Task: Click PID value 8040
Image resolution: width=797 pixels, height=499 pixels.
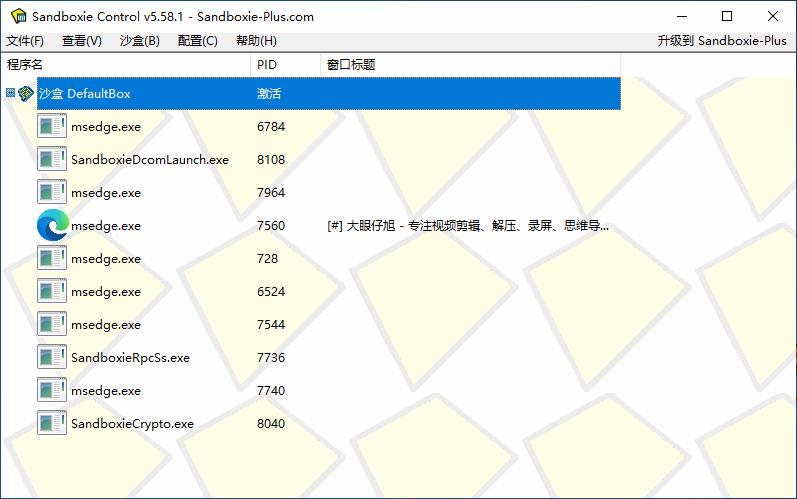Action: pos(271,424)
